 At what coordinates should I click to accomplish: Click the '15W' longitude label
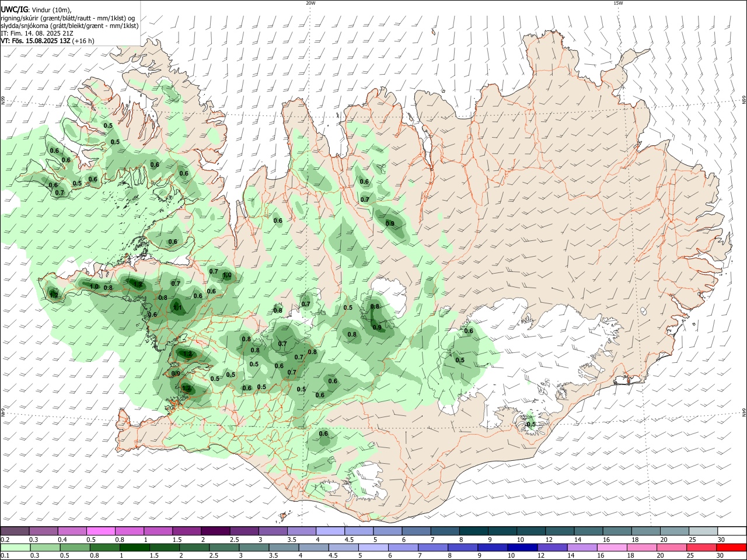[618, 3]
